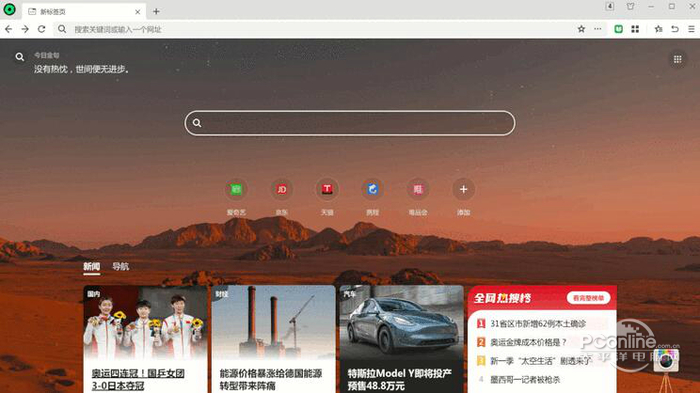700x393 pixels.
Task: Open the grid icon at the page's top right
Action: pyautogui.click(x=677, y=59)
